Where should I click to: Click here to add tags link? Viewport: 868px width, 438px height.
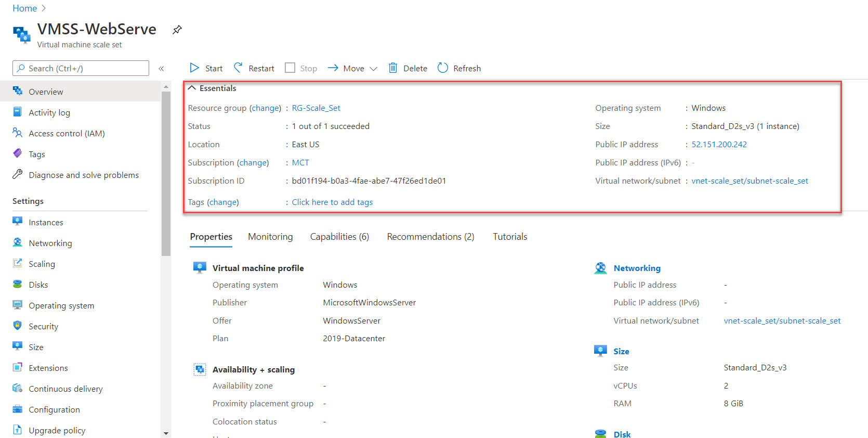click(x=332, y=202)
